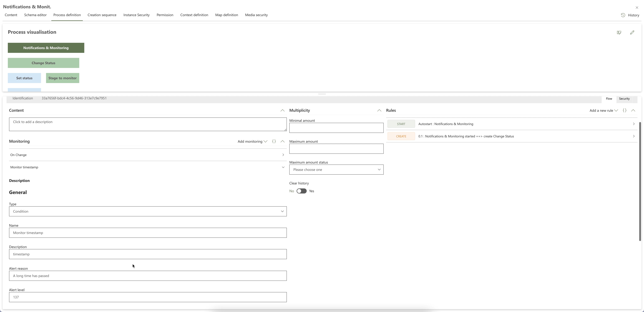Open the Media security tab
This screenshot has height=312, width=644.
256,15
